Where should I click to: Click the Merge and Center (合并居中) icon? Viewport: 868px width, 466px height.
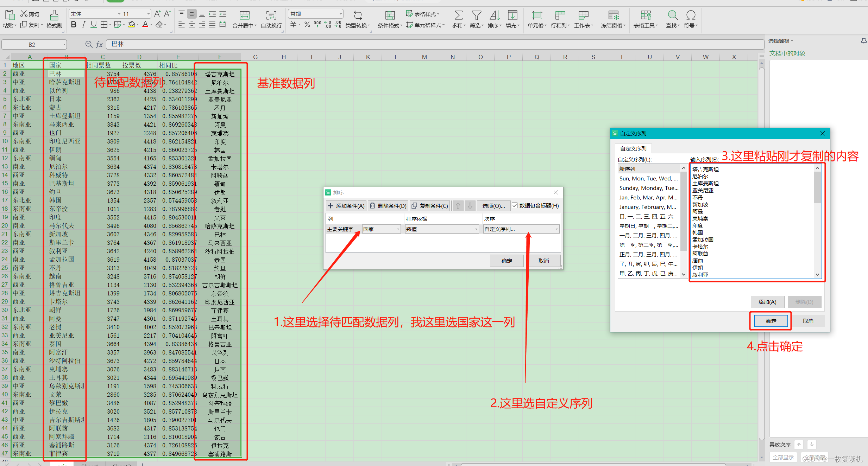(244, 15)
